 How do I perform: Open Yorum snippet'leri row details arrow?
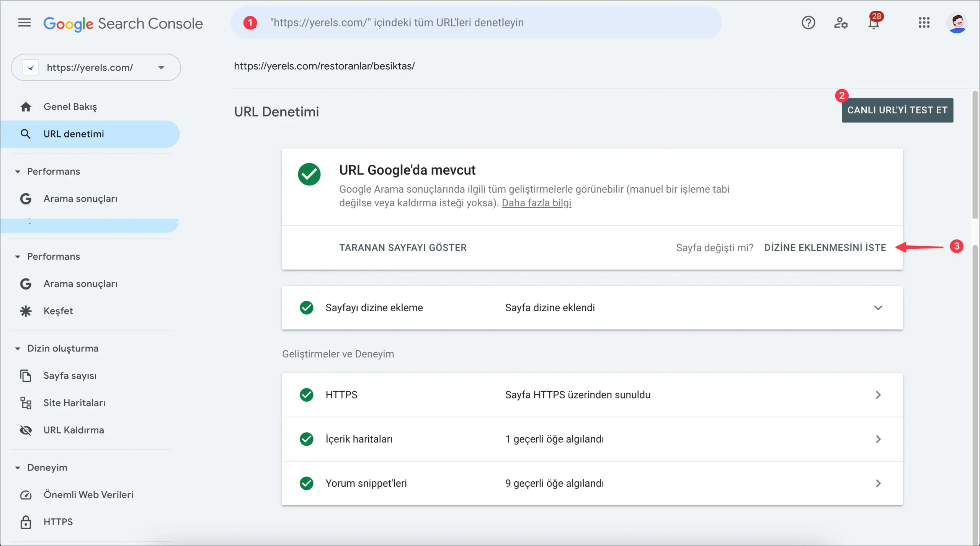pyautogui.click(x=878, y=483)
